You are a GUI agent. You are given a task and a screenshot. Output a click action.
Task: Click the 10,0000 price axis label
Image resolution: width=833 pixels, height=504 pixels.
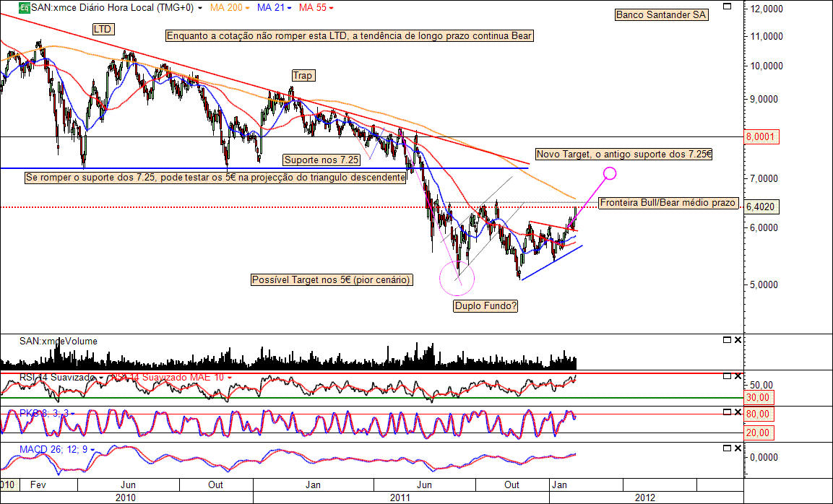coord(766,66)
